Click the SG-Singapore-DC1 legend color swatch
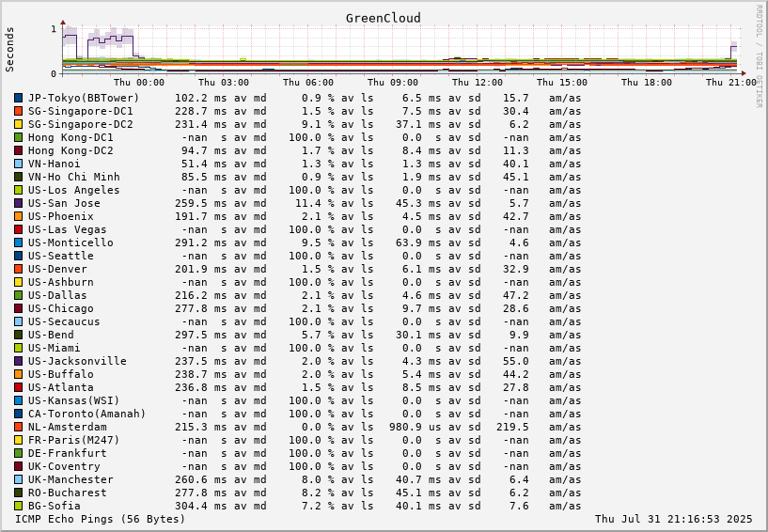The width and height of the screenshot is (768, 532). pyautogui.click(x=18, y=111)
